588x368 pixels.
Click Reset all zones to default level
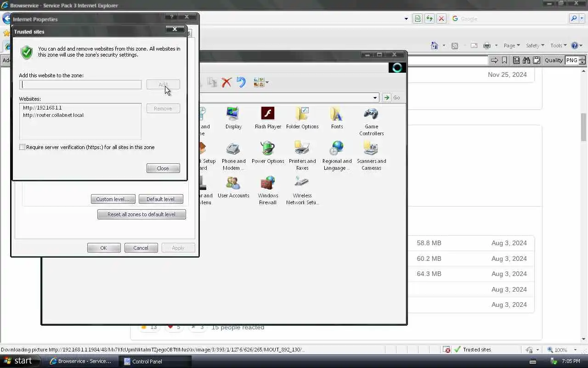point(141,214)
